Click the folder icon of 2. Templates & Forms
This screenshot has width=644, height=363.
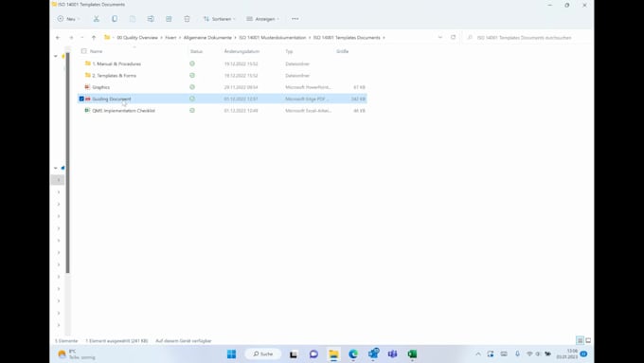[87, 75]
